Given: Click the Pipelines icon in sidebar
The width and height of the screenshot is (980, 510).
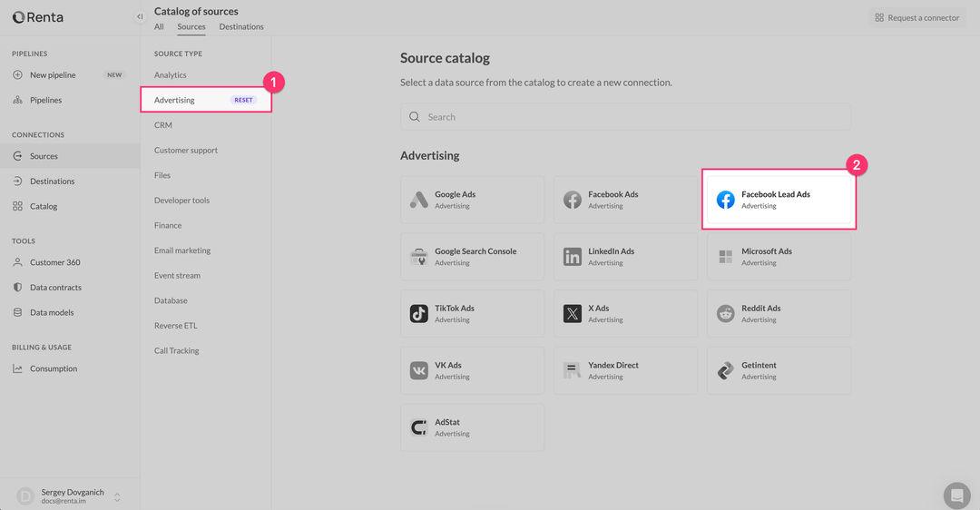Looking at the screenshot, I should coord(17,100).
